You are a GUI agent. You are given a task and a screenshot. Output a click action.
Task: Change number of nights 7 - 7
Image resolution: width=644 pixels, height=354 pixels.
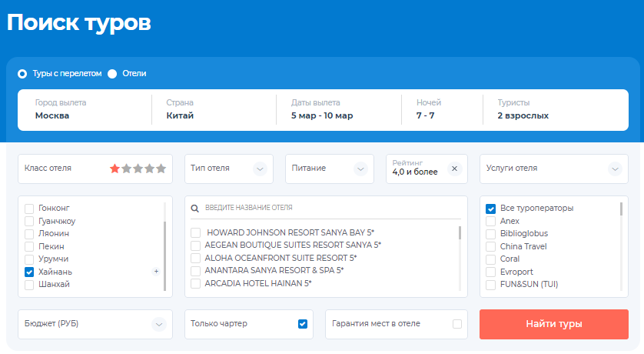click(x=443, y=110)
